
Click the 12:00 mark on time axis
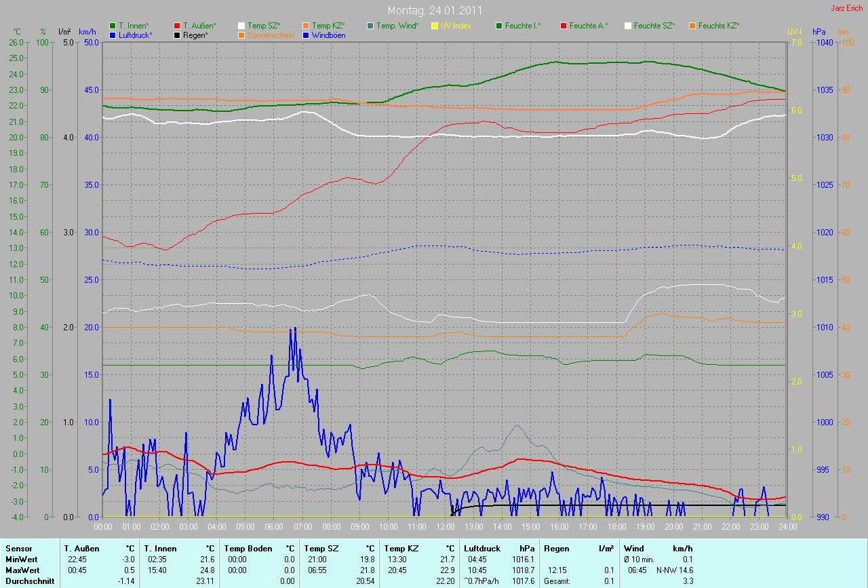(446, 526)
